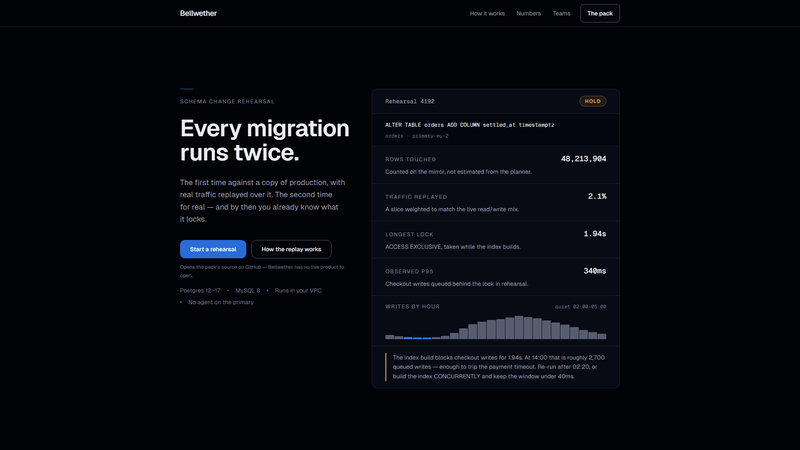800x450 pixels.
Task: Click the Bellwether logo
Action: [198, 13]
